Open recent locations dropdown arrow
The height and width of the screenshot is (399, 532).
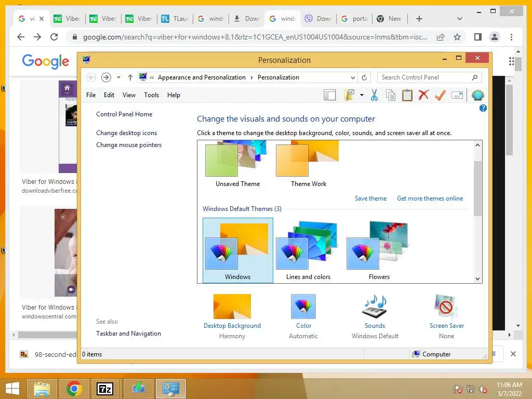point(118,78)
